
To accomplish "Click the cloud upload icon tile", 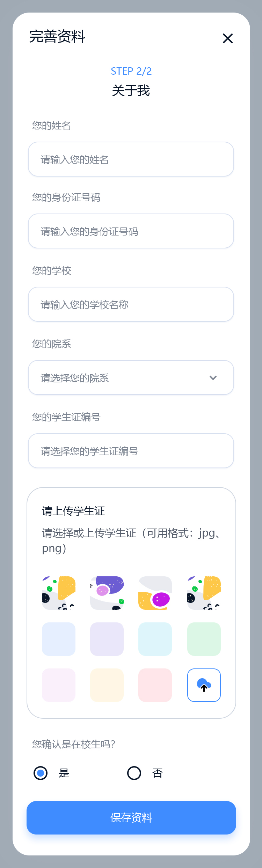I will [204, 685].
